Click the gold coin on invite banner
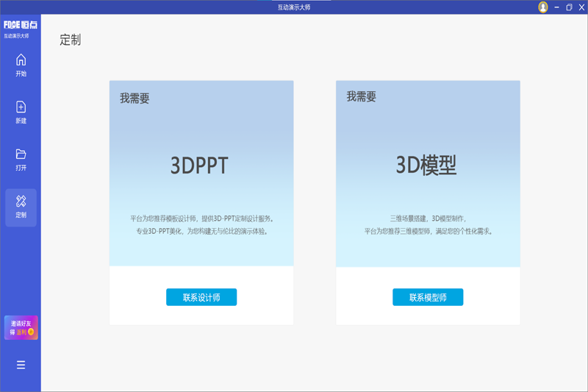Screen dimensions: 588x392 point(31,332)
